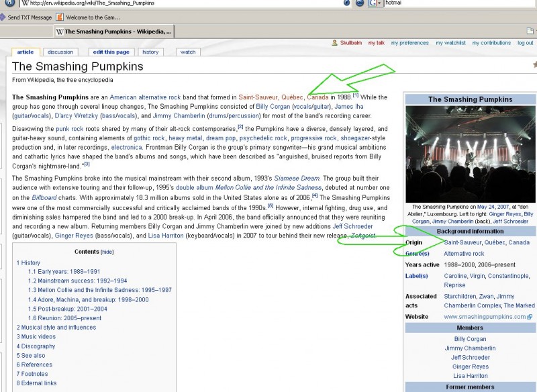Click the band concert photo in the infobox

pyautogui.click(x=471, y=154)
